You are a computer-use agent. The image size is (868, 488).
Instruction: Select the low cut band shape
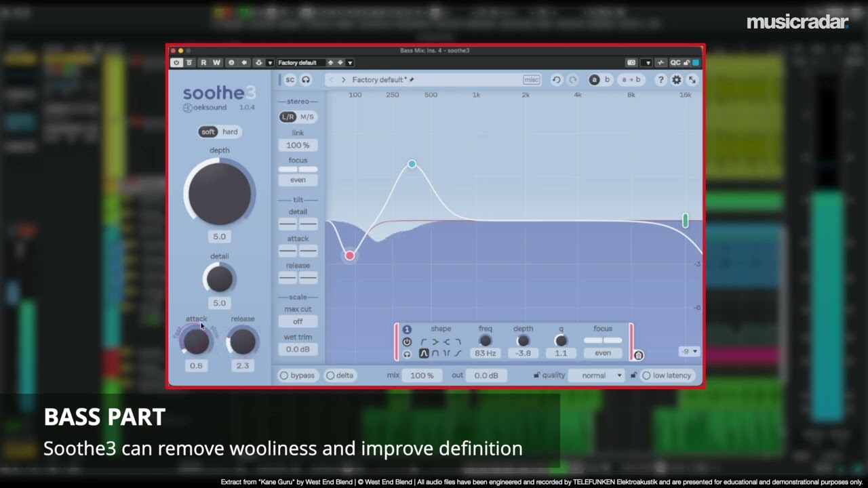(x=424, y=342)
